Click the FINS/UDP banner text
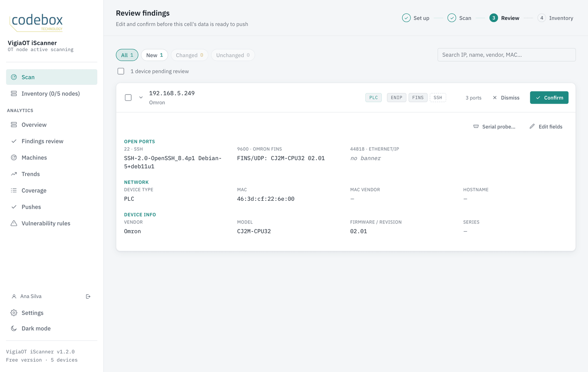 click(x=281, y=158)
